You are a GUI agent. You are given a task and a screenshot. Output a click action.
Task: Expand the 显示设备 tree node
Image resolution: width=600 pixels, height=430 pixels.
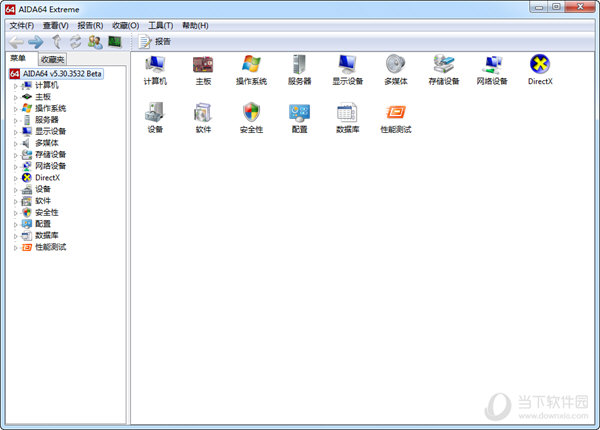pyautogui.click(x=15, y=132)
